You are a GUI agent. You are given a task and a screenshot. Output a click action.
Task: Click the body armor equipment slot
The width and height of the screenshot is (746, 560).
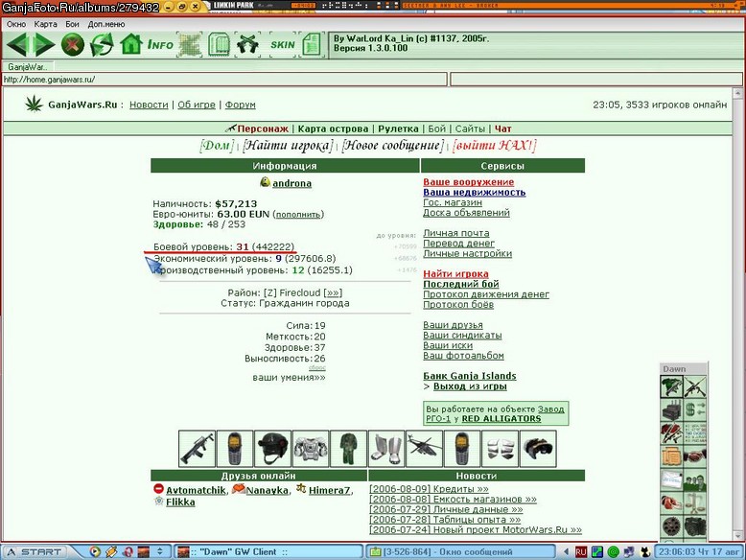pos(311,448)
